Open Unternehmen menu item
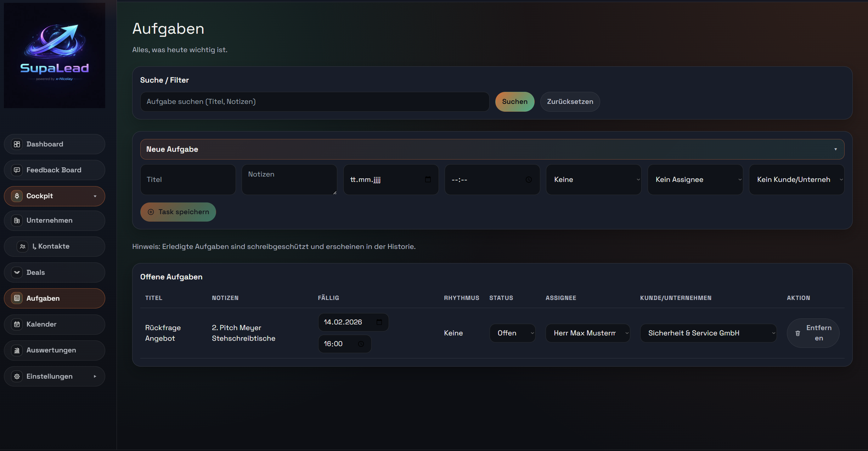 click(x=49, y=221)
